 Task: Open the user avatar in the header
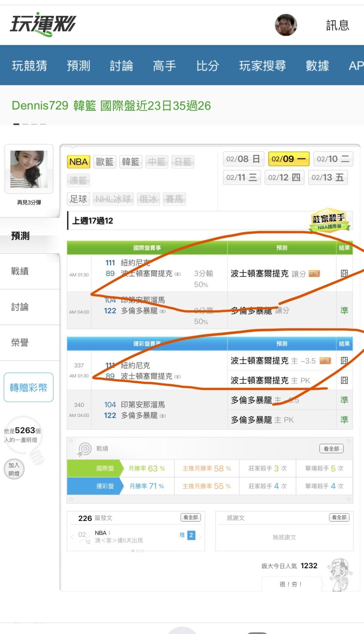286,25
